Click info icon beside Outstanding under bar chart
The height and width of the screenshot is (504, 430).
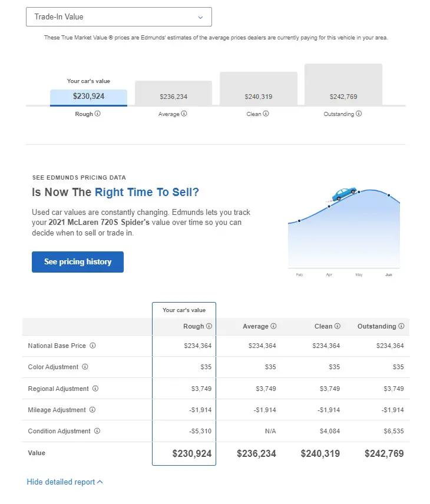(359, 114)
